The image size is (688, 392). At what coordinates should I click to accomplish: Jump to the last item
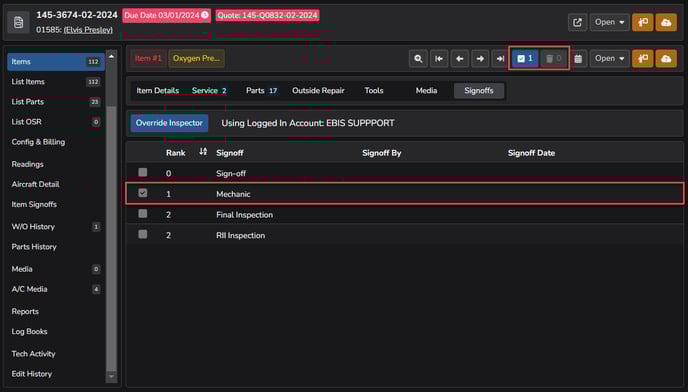pyautogui.click(x=500, y=58)
